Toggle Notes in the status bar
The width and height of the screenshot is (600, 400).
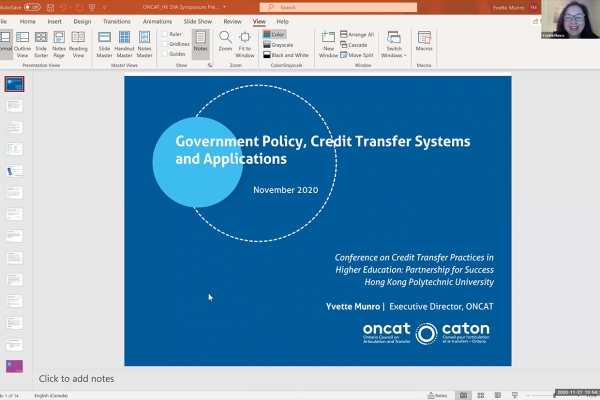point(437,395)
